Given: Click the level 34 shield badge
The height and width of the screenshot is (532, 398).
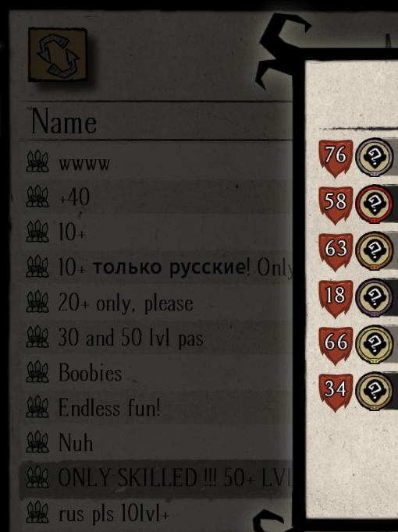Looking at the screenshot, I should [336, 392].
